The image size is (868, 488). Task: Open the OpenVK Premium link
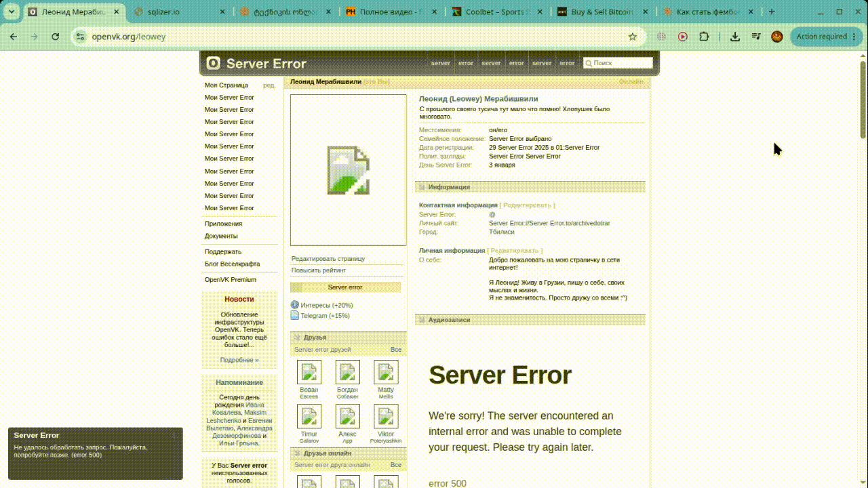point(231,279)
